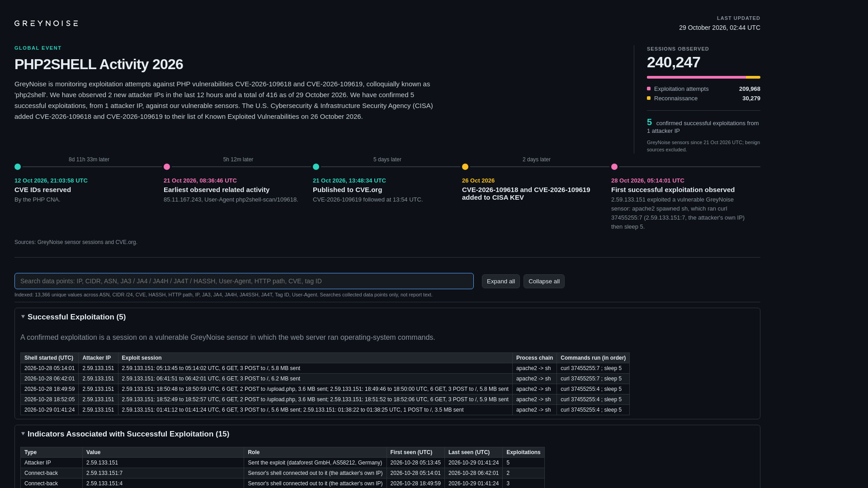Image resolution: width=868 pixels, height=488 pixels.
Task: Click the First seen (UTC) column header
Action: pos(415,452)
